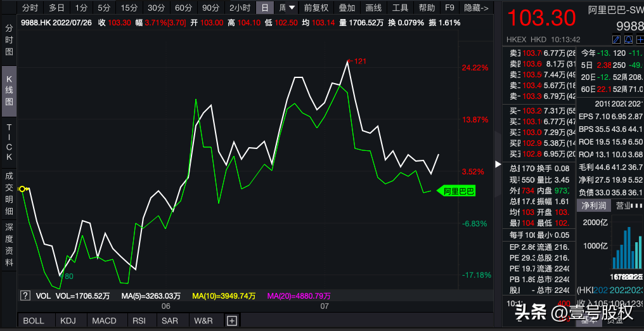Open the 前复权 adjustment dropdown
Viewport: 644px width, 331px height.
tap(316, 8)
